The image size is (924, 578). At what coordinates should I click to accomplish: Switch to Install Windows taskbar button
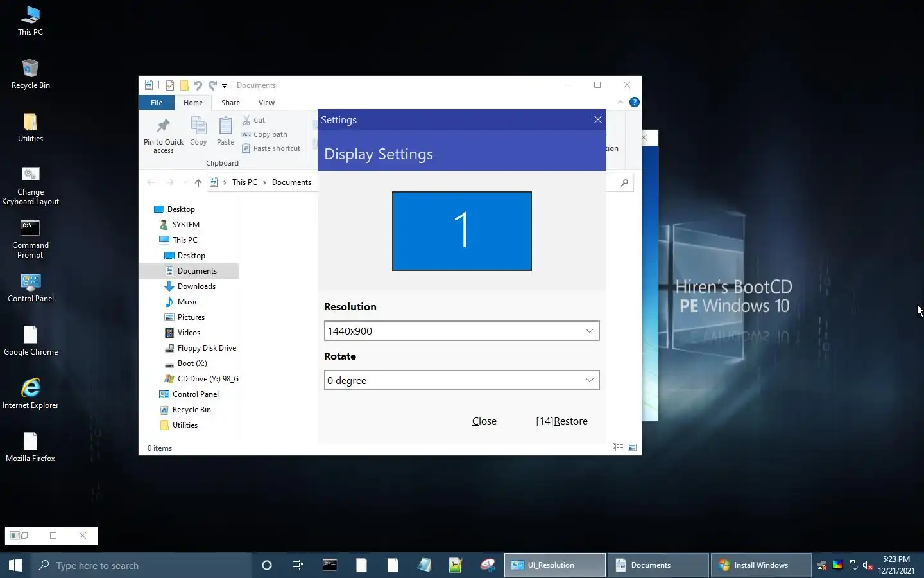(761, 565)
